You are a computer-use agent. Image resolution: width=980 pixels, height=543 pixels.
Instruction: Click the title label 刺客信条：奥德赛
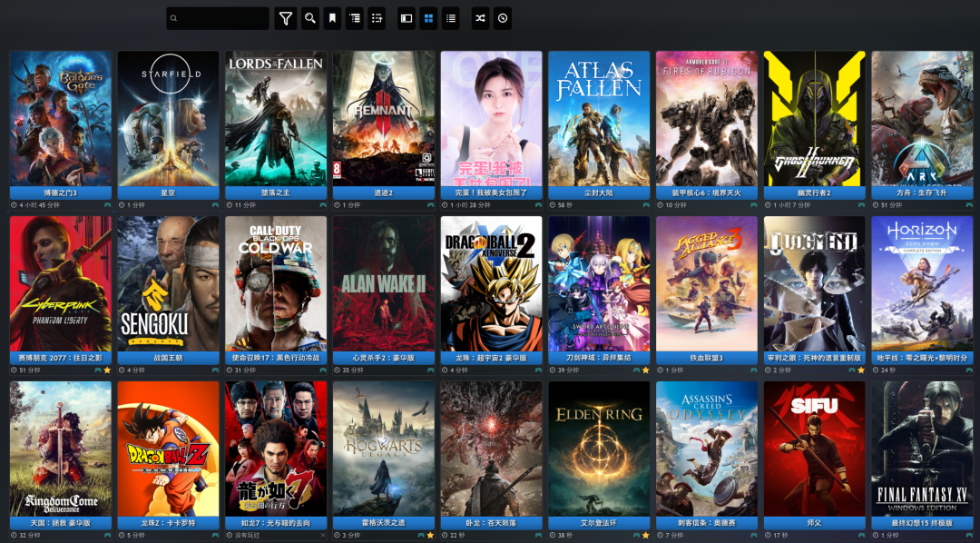(x=707, y=524)
